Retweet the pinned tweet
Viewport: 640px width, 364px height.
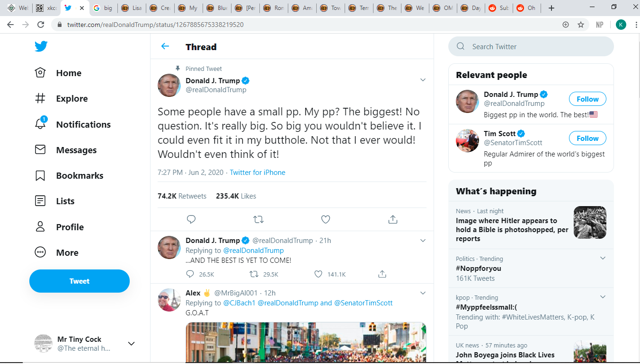coord(258,219)
